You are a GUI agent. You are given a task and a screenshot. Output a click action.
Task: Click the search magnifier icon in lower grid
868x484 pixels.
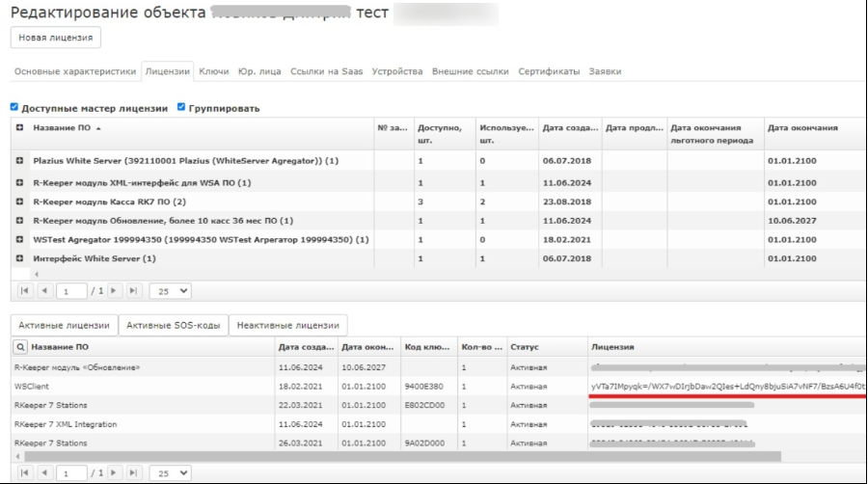(20, 347)
